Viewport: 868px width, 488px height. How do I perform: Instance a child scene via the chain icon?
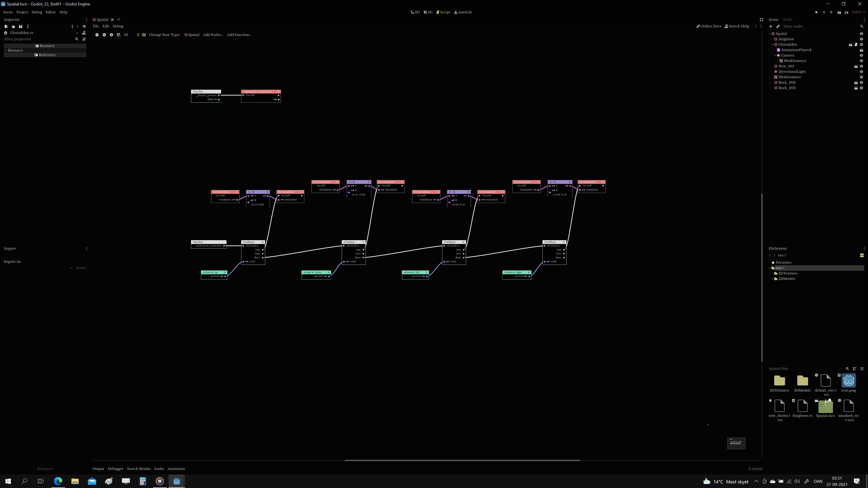tap(778, 26)
